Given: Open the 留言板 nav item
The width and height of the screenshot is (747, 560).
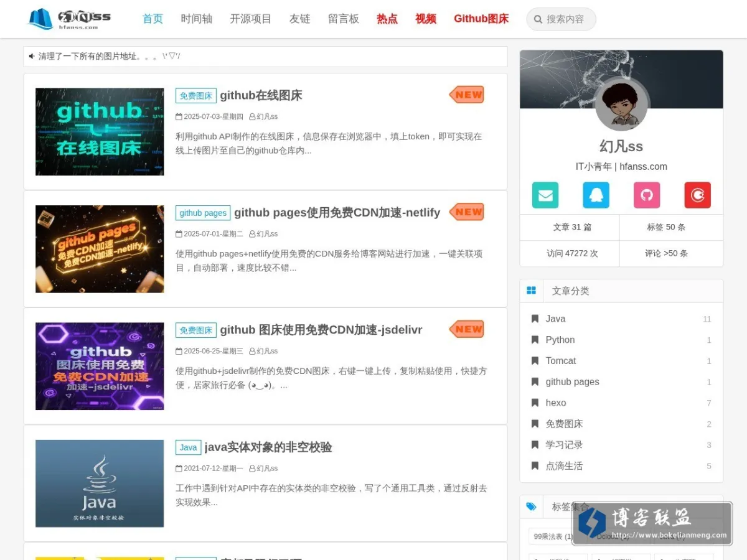Looking at the screenshot, I should tap(344, 19).
